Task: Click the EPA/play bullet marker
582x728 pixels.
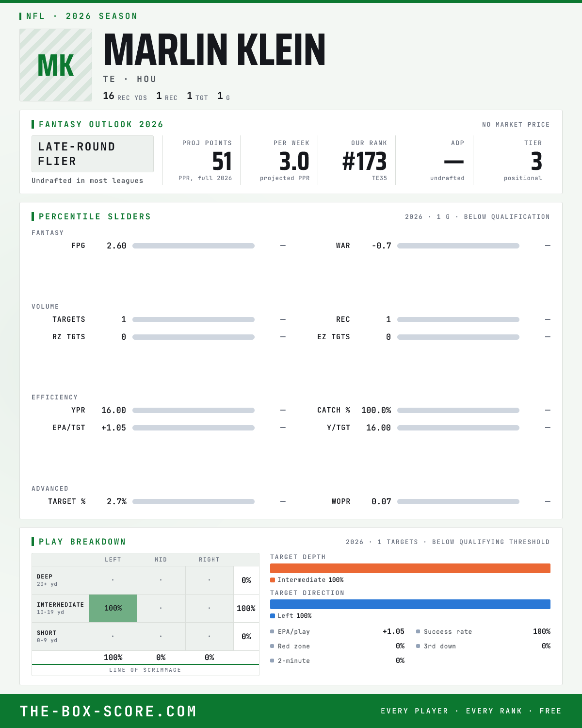Action: [x=272, y=631]
